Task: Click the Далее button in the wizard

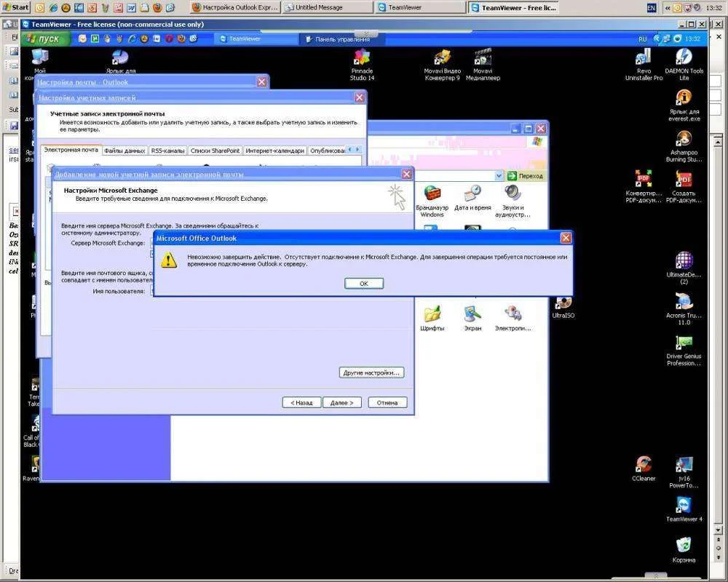Action: (x=341, y=402)
